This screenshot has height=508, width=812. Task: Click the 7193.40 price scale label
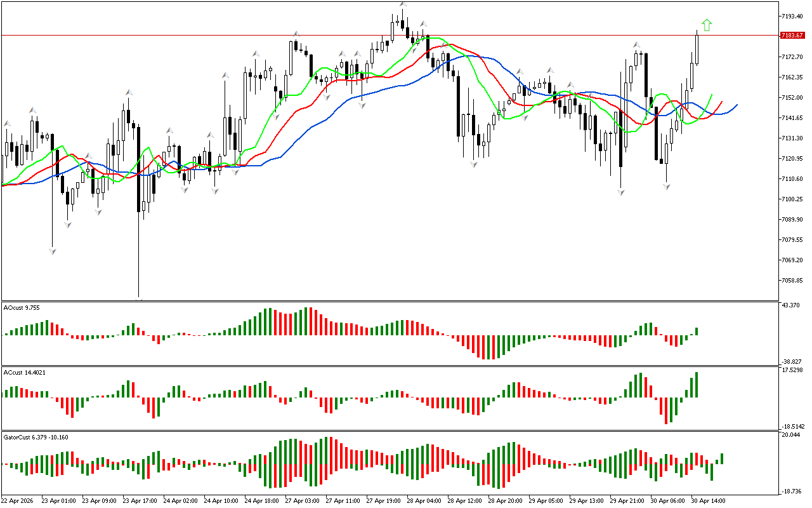click(x=793, y=16)
